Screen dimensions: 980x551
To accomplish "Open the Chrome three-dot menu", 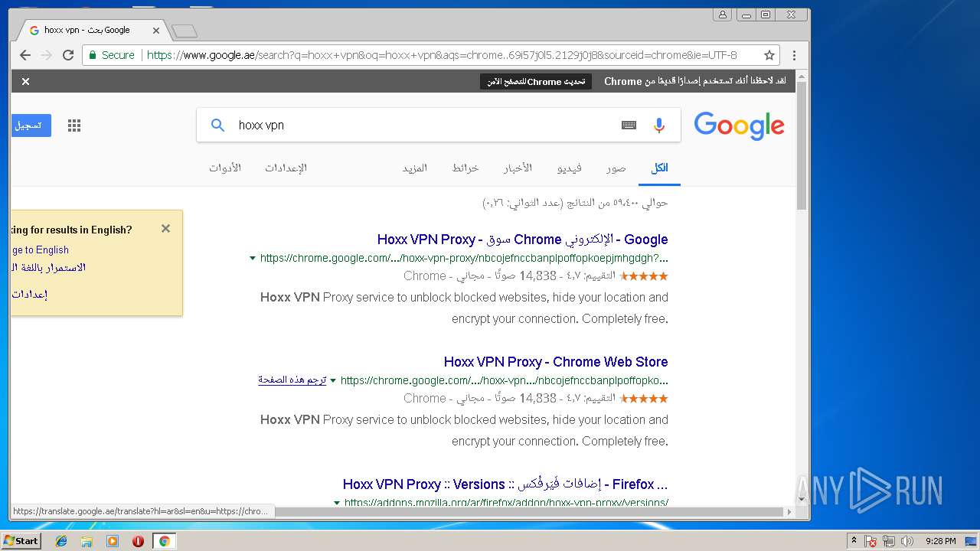I will pos(794,55).
